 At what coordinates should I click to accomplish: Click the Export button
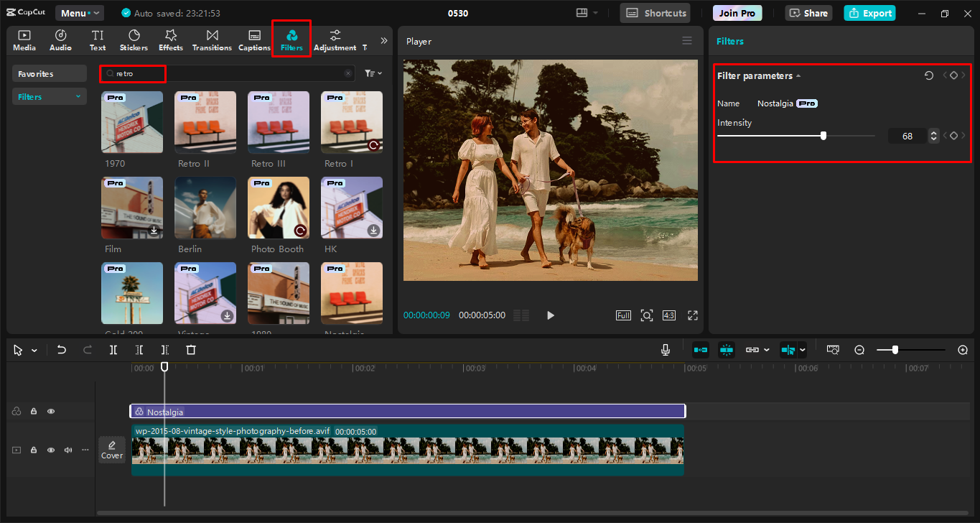point(869,12)
